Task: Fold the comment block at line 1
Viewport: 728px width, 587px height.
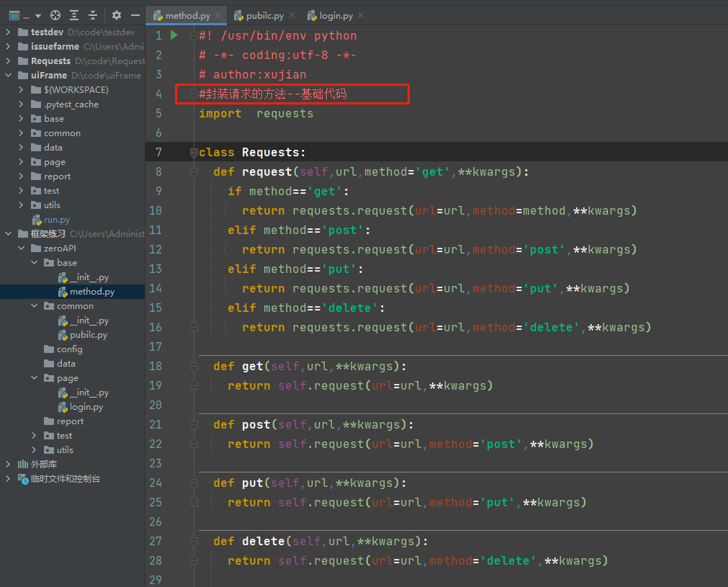Action: [x=194, y=35]
